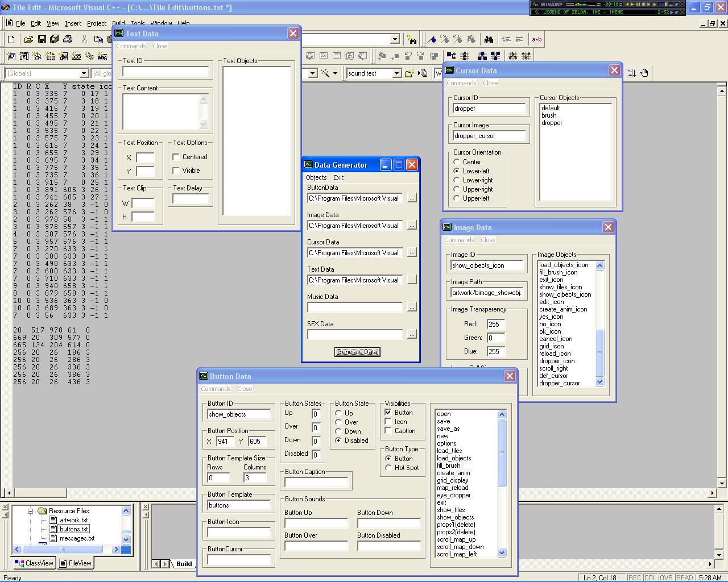Click the Toggle Bookmark blue flag icon
This screenshot has width=728, height=582.
click(432, 39)
